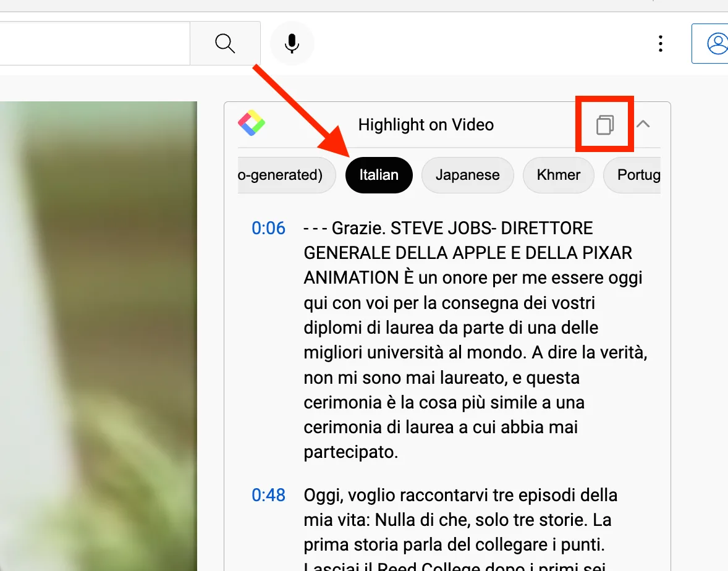The width and height of the screenshot is (728, 571).
Task: Click the transcript line starting 'Grazie. STEVE JOBS'
Action: [475, 340]
